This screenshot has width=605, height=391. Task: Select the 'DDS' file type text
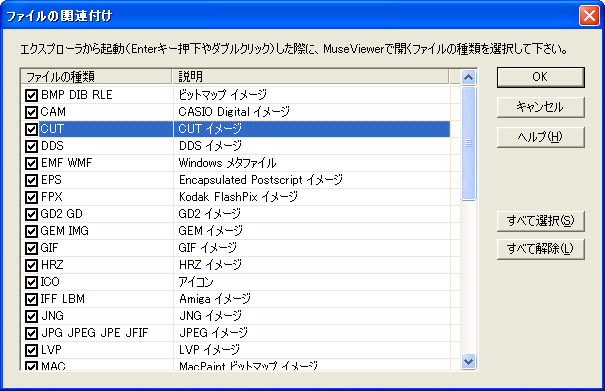coord(52,146)
